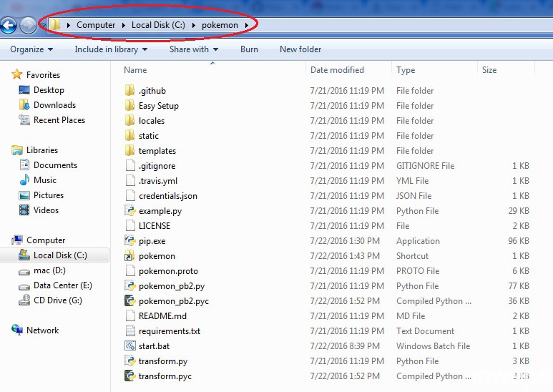Click the Favorites star icon

[x=16, y=74]
